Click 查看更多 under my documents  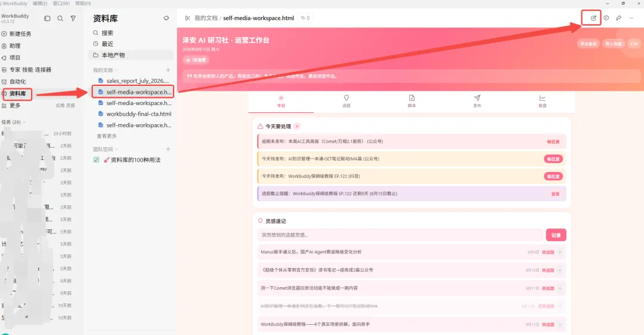(107, 136)
